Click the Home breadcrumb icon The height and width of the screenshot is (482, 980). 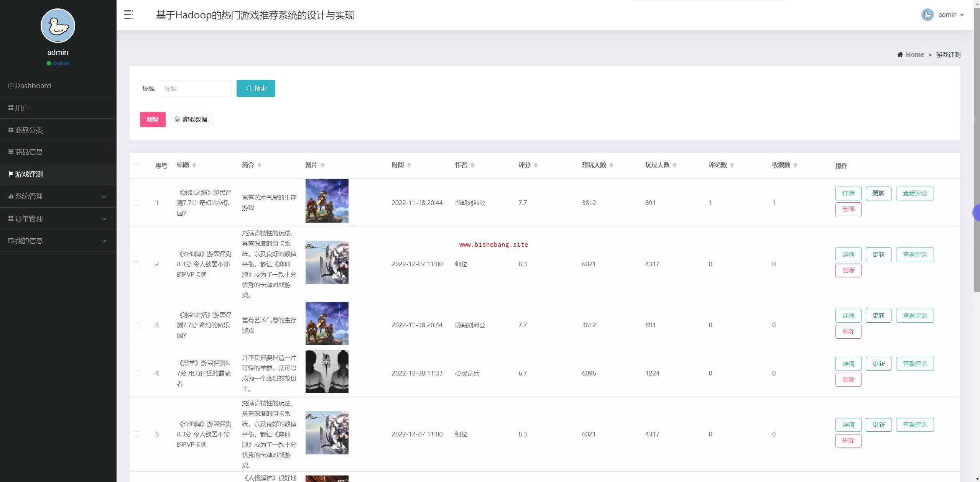click(x=900, y=54)
